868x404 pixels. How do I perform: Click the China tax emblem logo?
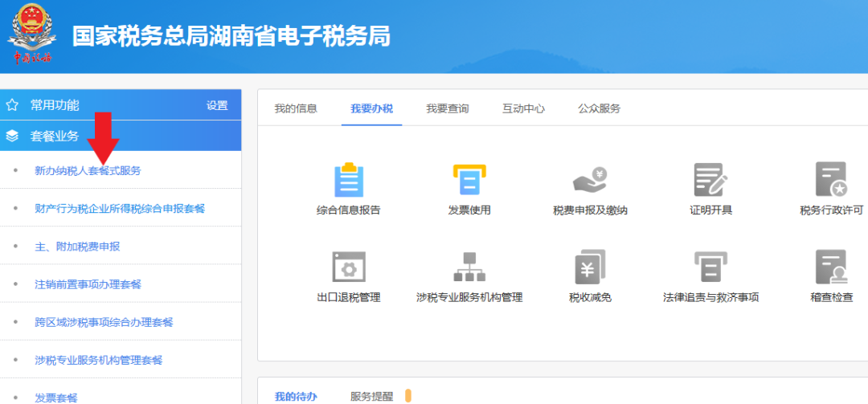pyautogui.click(x=32, y=35)
